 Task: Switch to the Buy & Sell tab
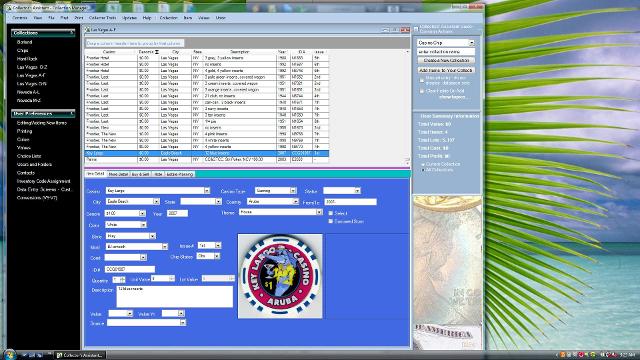[140, 174]
